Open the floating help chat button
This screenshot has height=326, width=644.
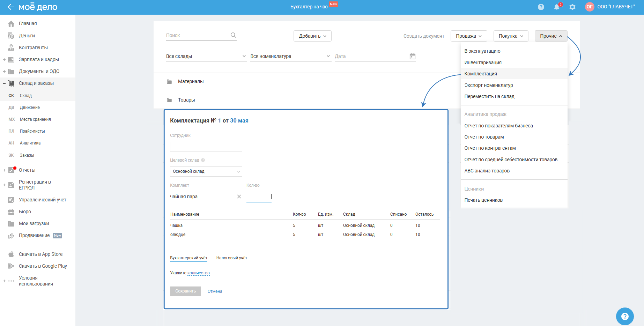pos(625,316)
